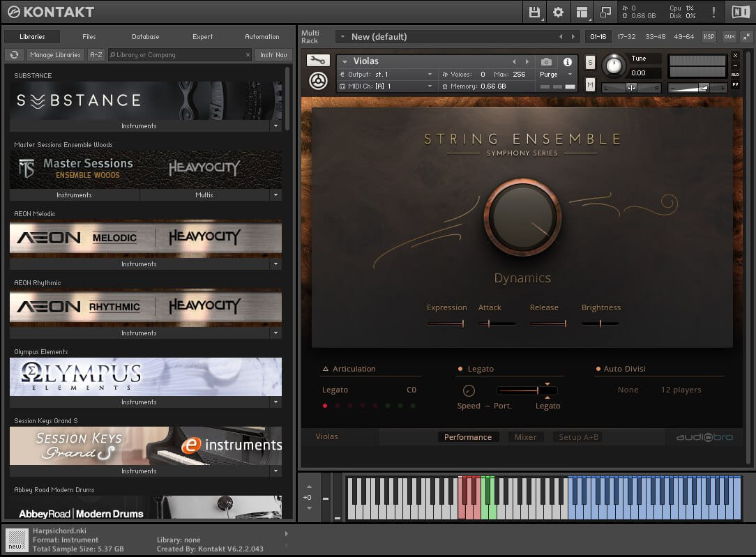Expand Olympus Elements library options arrow
The height and width of the screenshot is (557, 756).
tap(275, 402)
